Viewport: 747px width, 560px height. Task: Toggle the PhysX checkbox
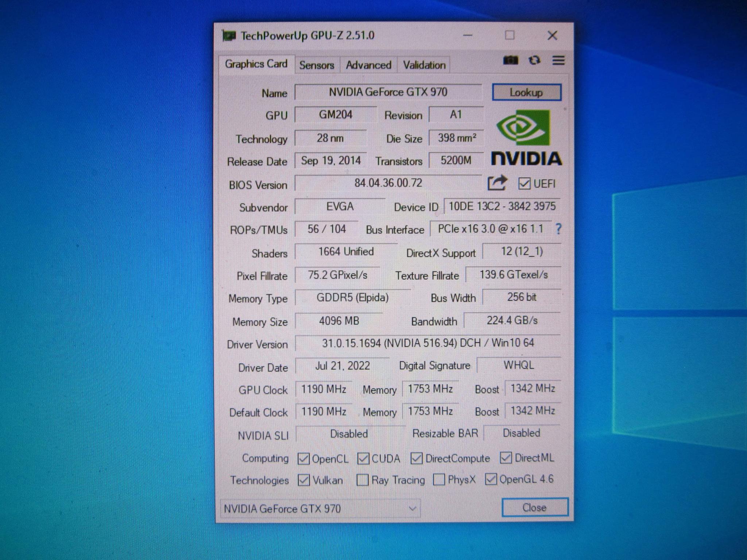click(439, 479)
